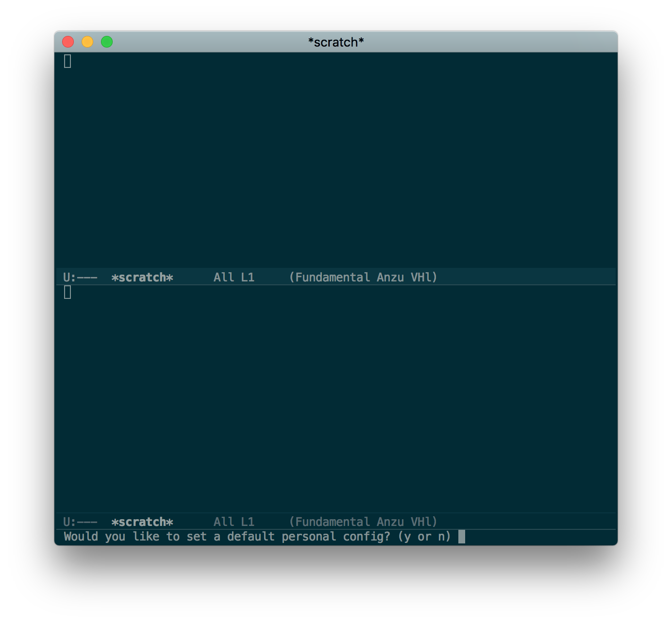Screen dimensions: 672x623
Task: Click line number L1 in upper mode line
Action: [x=248, y=278]
